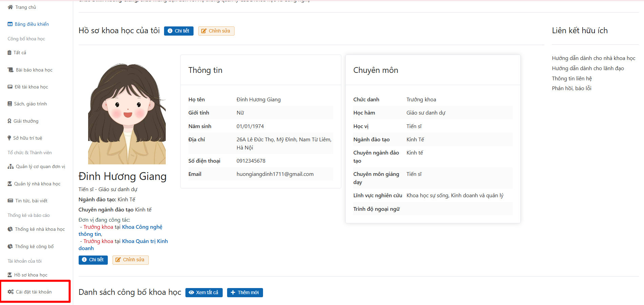Open Hướng dẫn dành cho nhà khoa học link
The image size is (644, 305).
coord(593,58)
